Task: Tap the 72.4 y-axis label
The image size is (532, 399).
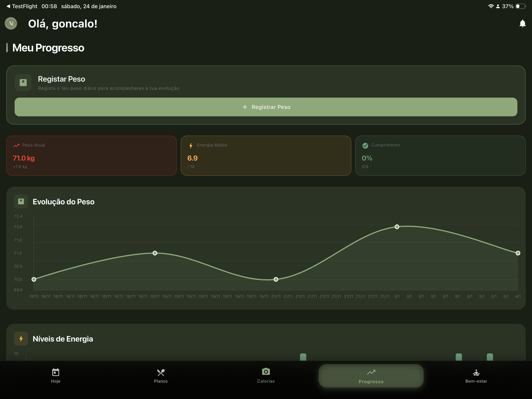Action: tap(18, 216)
